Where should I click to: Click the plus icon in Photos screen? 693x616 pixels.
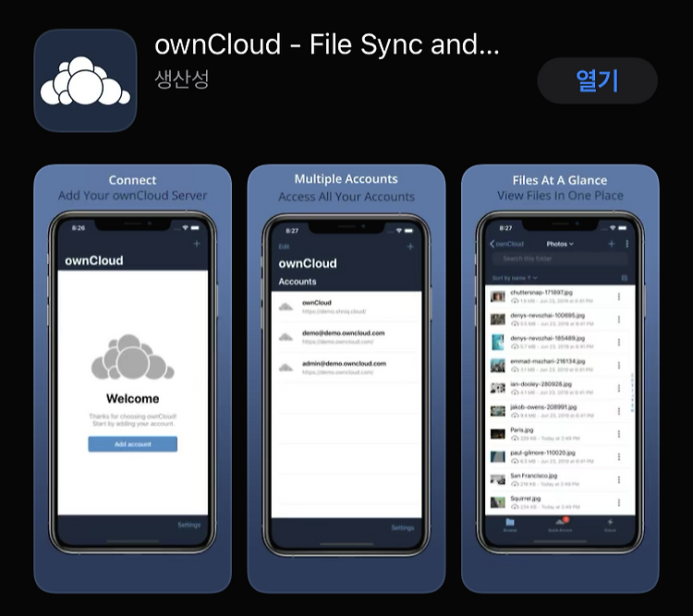click(x=612, y=244)
